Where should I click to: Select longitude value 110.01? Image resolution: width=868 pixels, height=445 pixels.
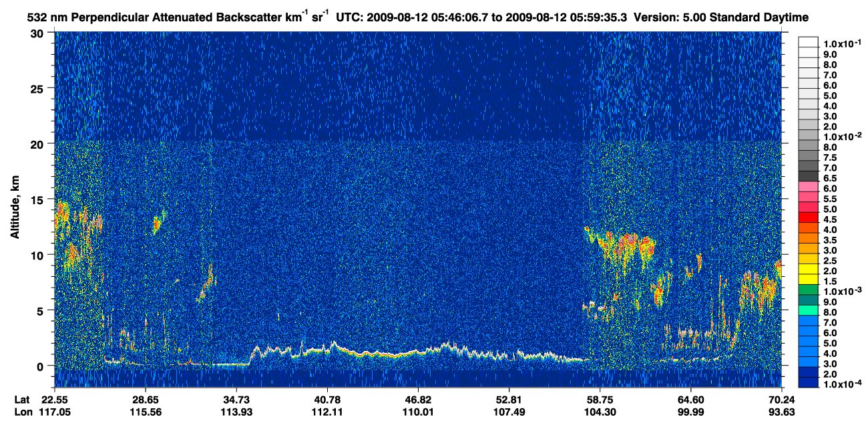point(418,412)
